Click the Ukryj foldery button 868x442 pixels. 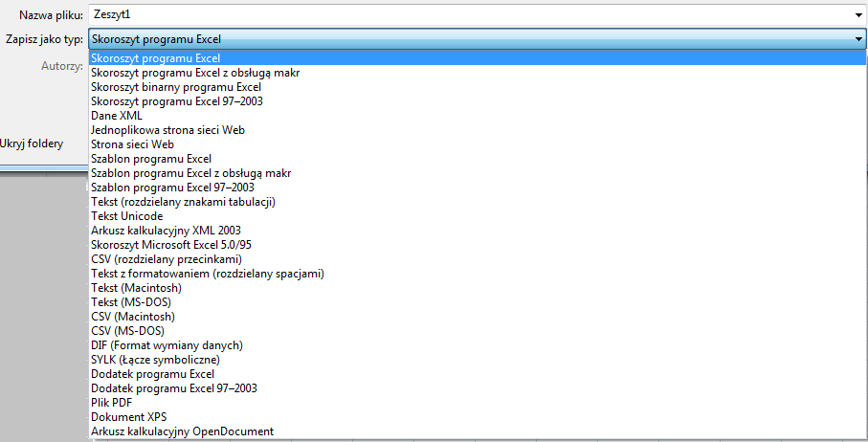32,144
